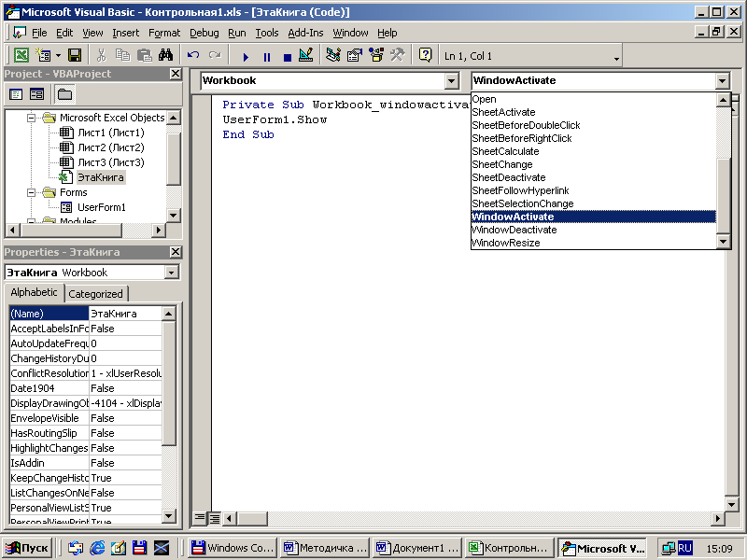Open the Add-Ins menu
Screen dimensions: 747x560
(305, 33)
